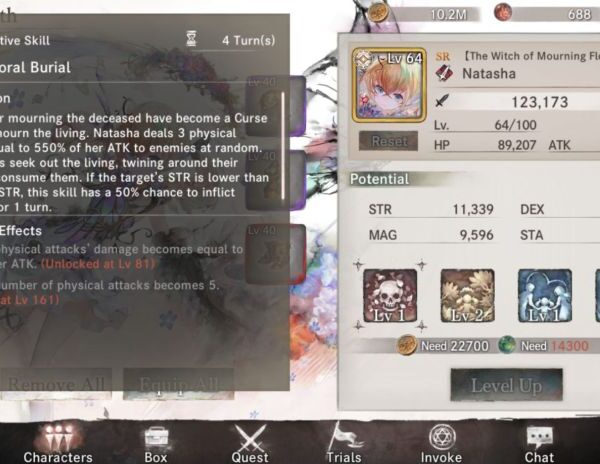The image size is (600, 464).
Task: Click the hourglass cooldown turn icon
Action: point(191,39)
